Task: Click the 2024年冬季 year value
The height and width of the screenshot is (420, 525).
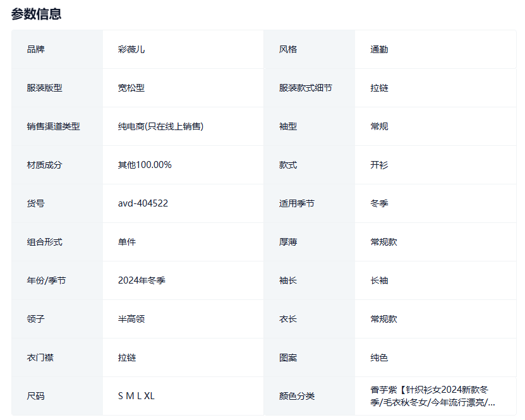Action: (142, 280)
